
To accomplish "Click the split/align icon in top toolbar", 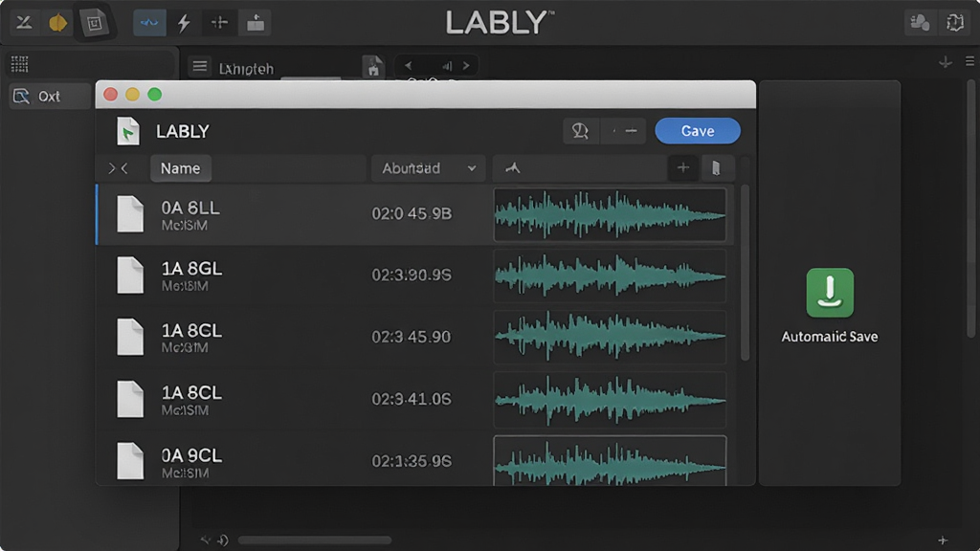I will 219,23.
